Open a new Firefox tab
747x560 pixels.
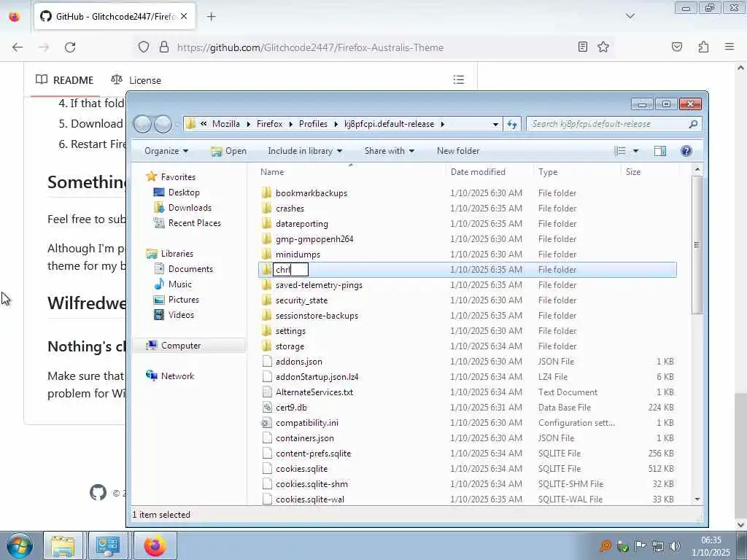pos(211,17)
